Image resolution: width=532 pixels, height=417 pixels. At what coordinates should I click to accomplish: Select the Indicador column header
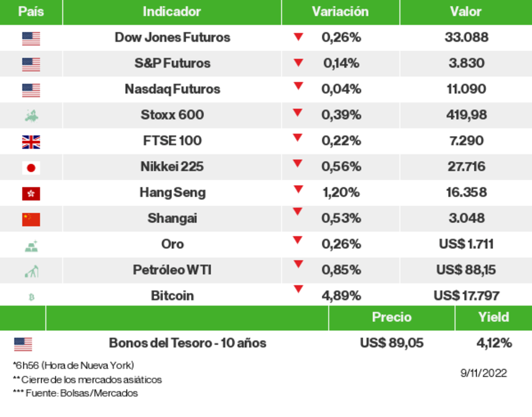(x=172, y=12)
